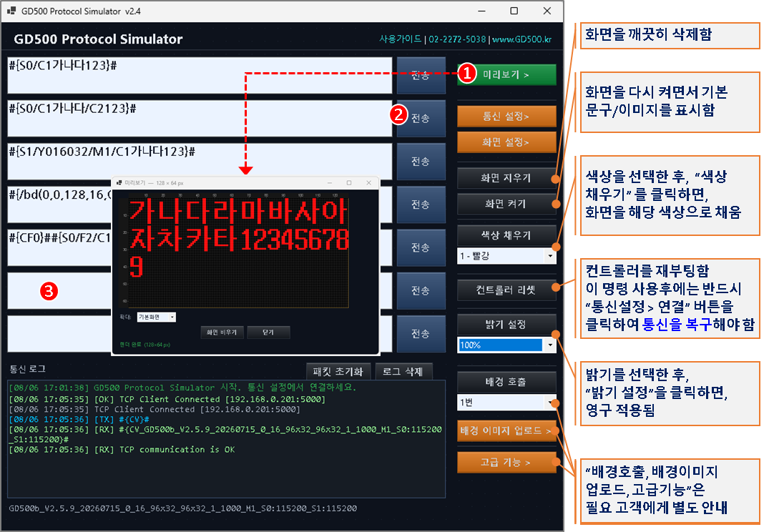Minimize the GD500 Protocol Simulator window
Screen dimensions: 764x532
pyautogui.click(x=482, y=11)
